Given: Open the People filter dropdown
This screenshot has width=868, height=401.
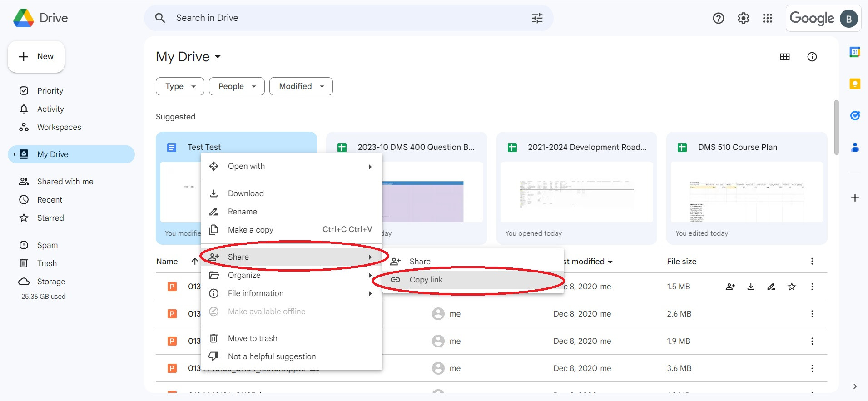Looking at the screenshot, I should 237,86.
